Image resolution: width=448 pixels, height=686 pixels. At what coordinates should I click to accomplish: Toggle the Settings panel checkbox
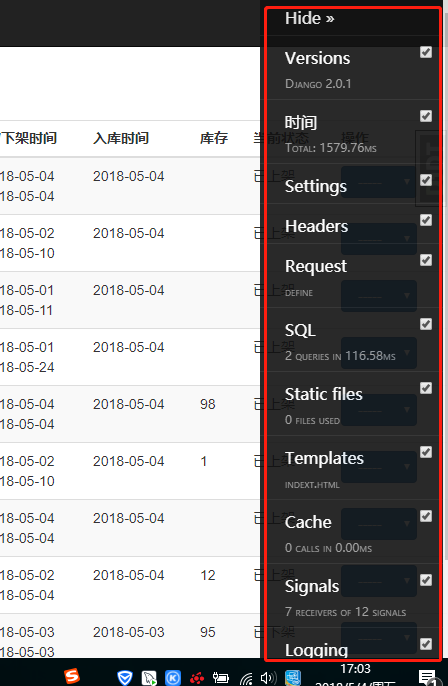426,180
